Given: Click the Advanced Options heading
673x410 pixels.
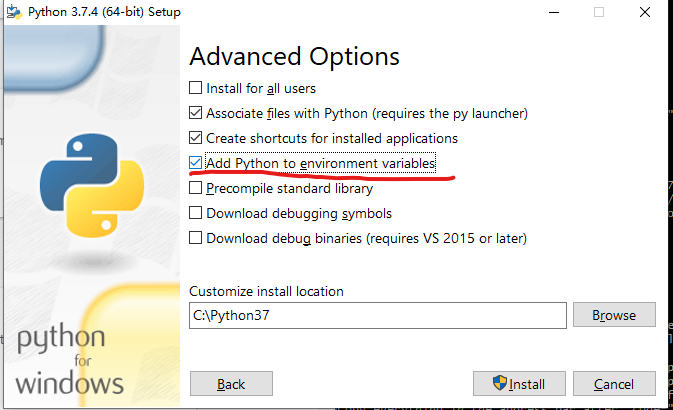Looking at the screenshot, I should coord(294,57).
